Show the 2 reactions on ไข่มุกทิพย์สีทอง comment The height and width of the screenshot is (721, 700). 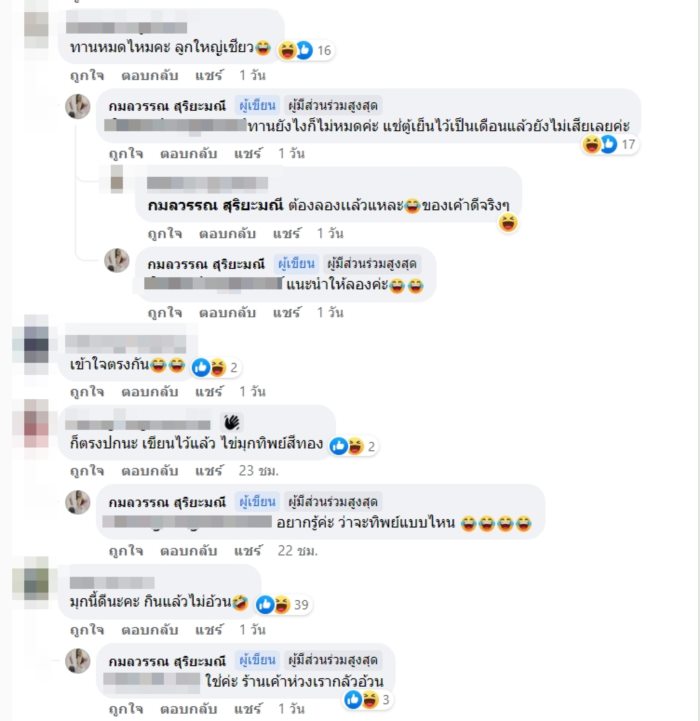point(353,446)
